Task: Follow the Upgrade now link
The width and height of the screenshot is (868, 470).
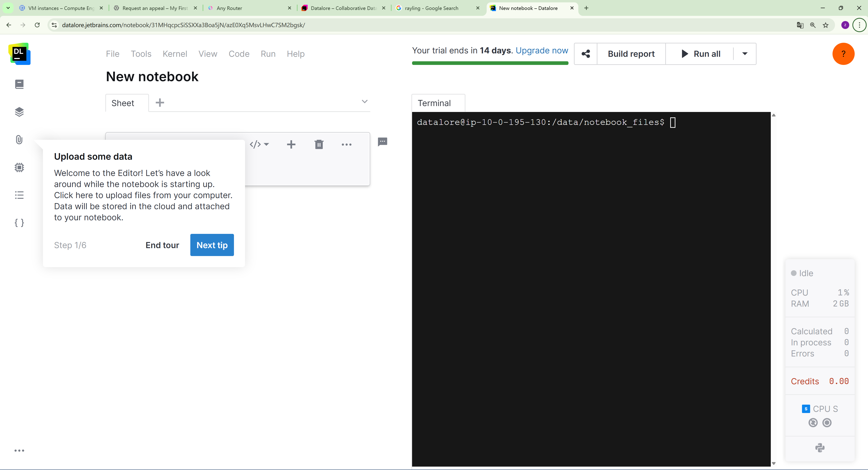Action: point(542,50)
